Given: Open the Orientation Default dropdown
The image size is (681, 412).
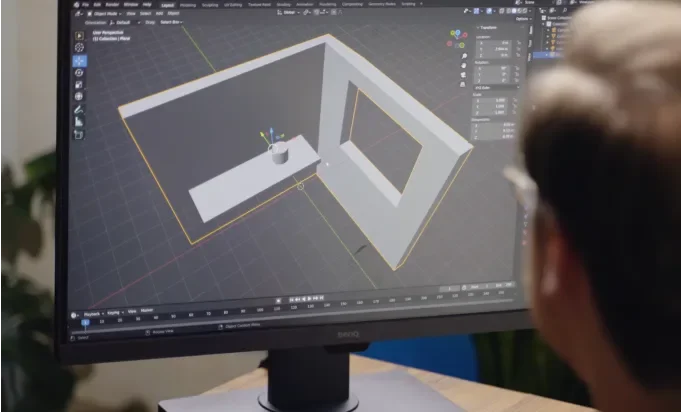Looking at the screenshot, I should (x=124, y=23).
